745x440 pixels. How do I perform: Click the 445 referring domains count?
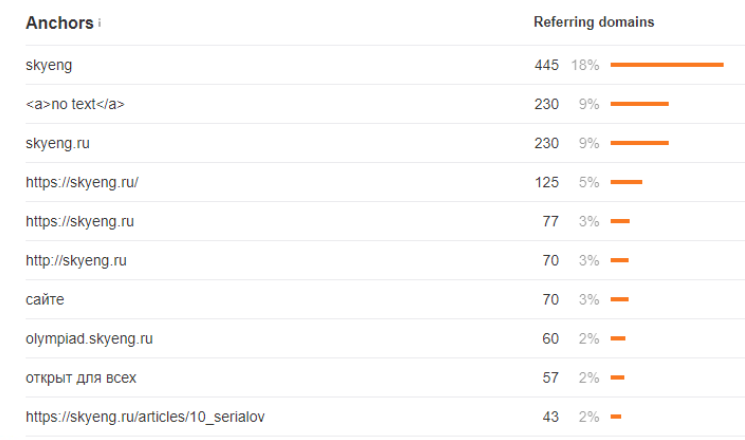pos(546,65)
